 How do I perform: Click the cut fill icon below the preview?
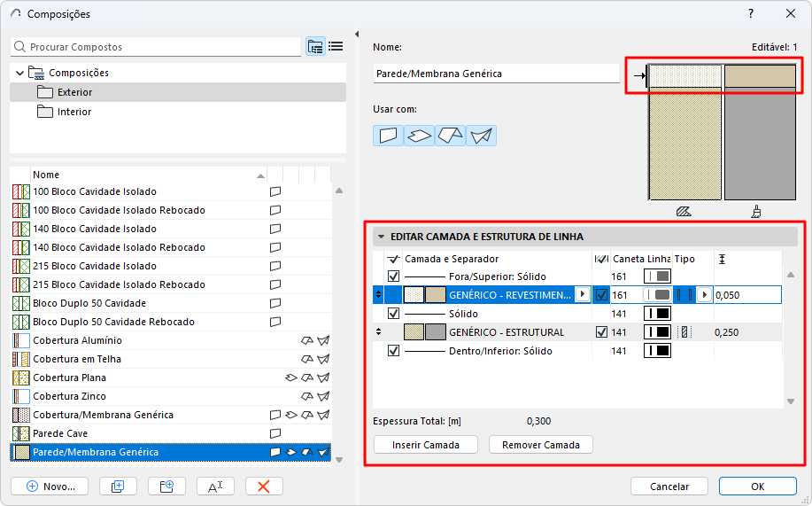pos(684,211)
